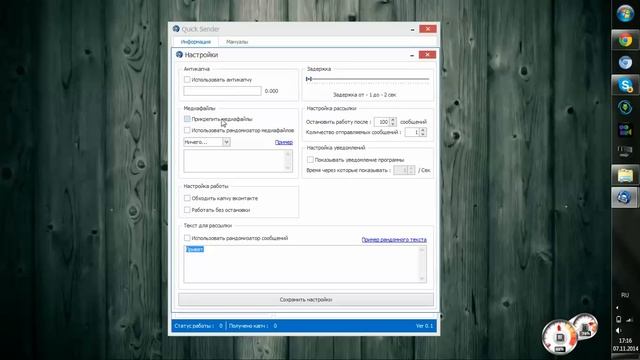Open Пример рандомного текста link

(x=394, y=240)
